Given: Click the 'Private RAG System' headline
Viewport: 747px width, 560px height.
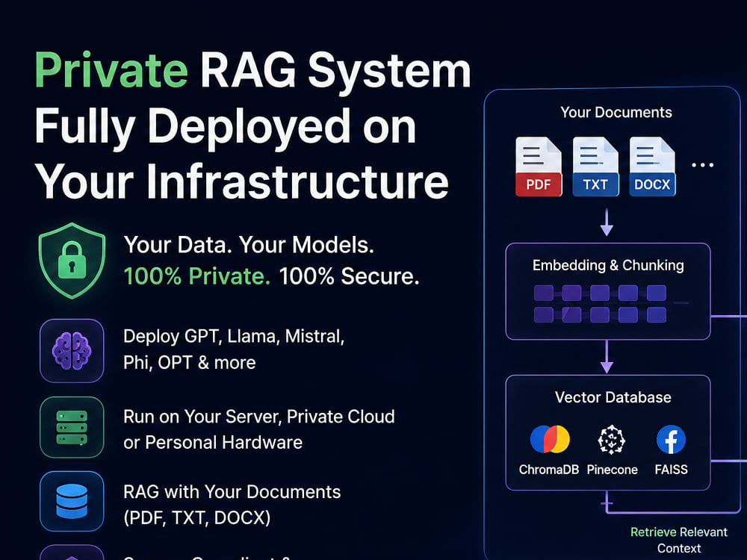Looking at the screenshot, I should point(253,72).
